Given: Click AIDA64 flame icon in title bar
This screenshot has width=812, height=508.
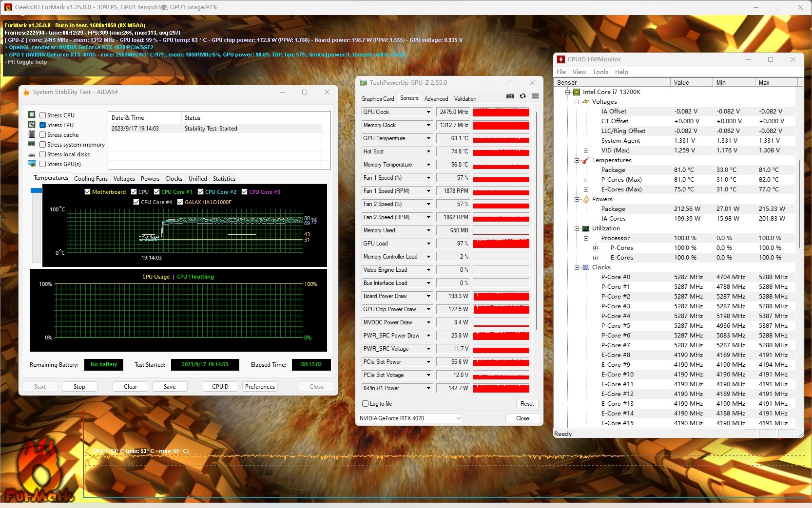Looking at the screenshot, I should [x=26, y=92].
